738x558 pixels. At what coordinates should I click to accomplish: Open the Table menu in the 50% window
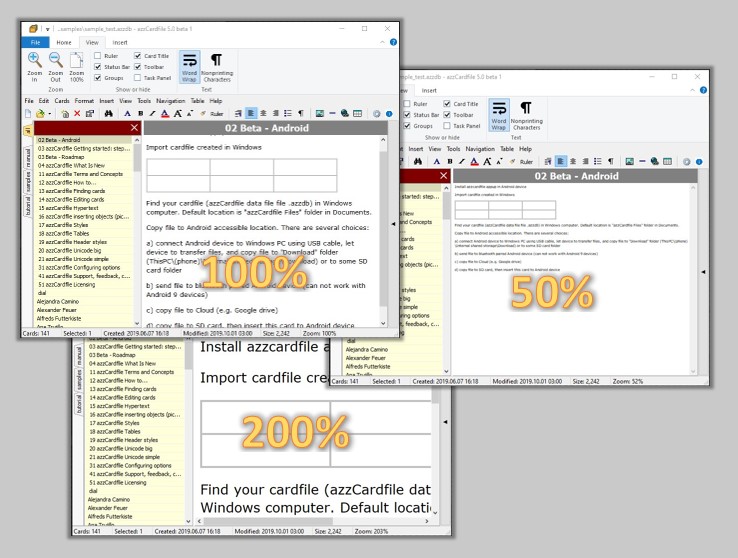point(507,149)
